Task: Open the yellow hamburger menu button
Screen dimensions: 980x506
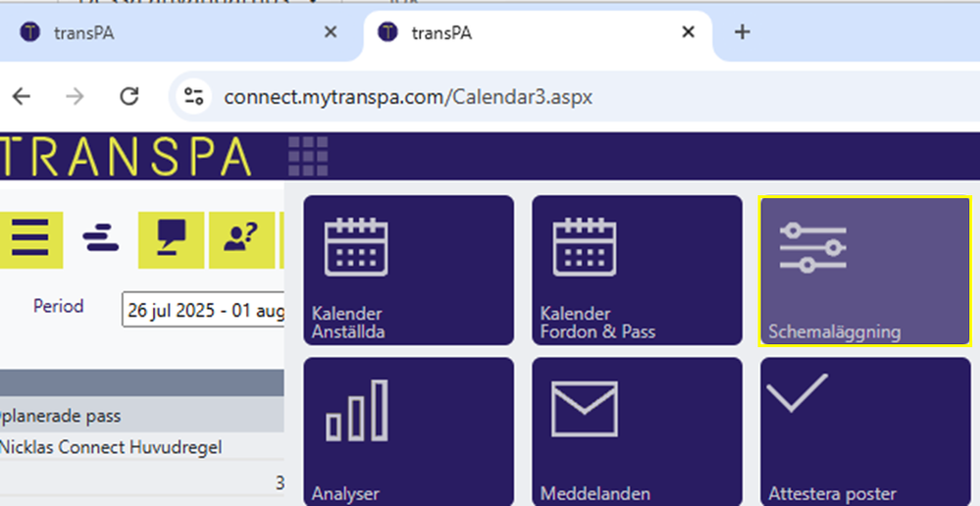Action: [30, 240]
